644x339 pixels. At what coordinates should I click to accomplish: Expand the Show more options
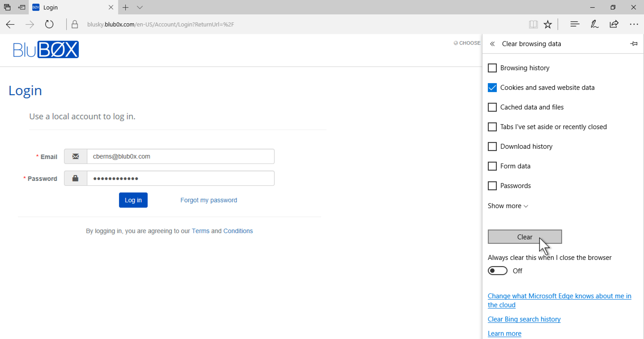click(x=508, y=206)
